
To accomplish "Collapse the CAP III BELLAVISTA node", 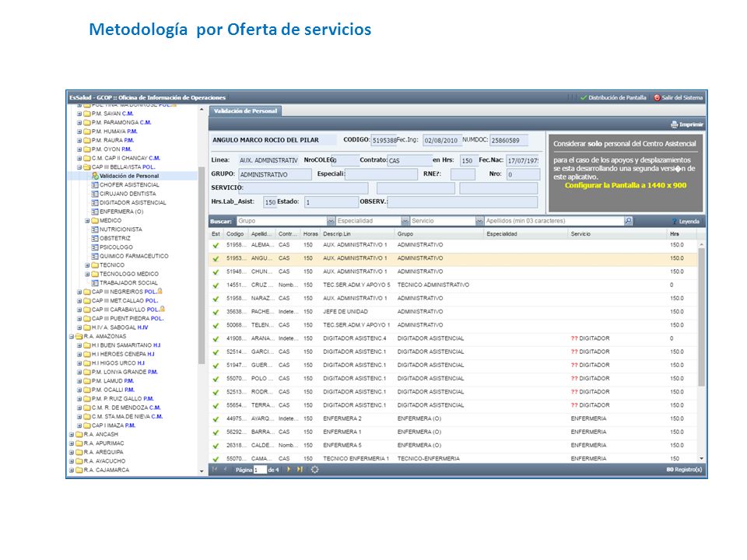I will click(x=79, y=167).
